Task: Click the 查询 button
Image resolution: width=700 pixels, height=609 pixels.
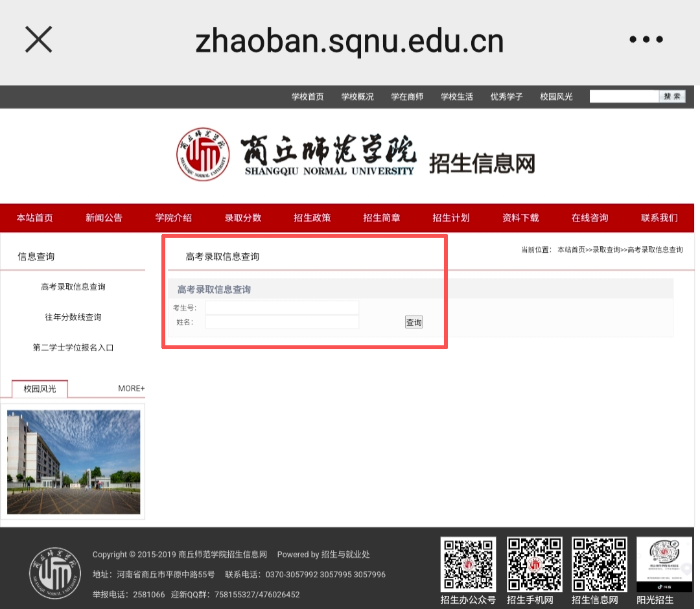Action: (414, 322)
